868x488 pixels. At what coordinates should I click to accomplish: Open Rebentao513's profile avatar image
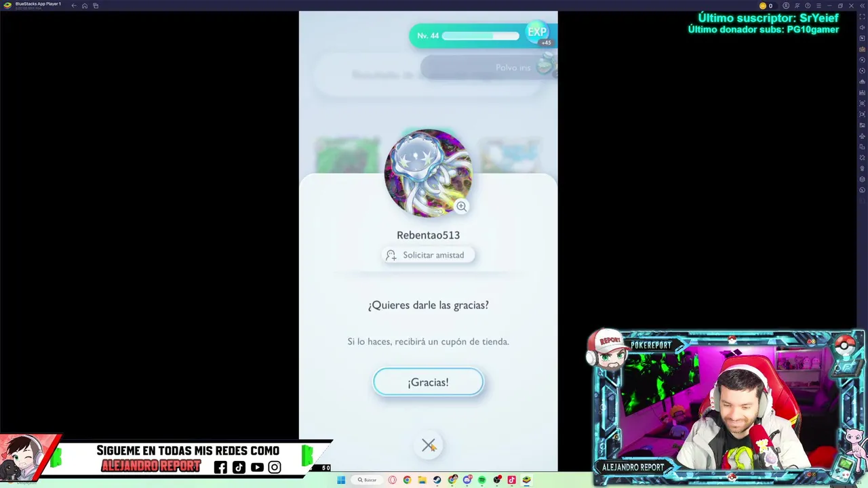[x=428, y=173]
